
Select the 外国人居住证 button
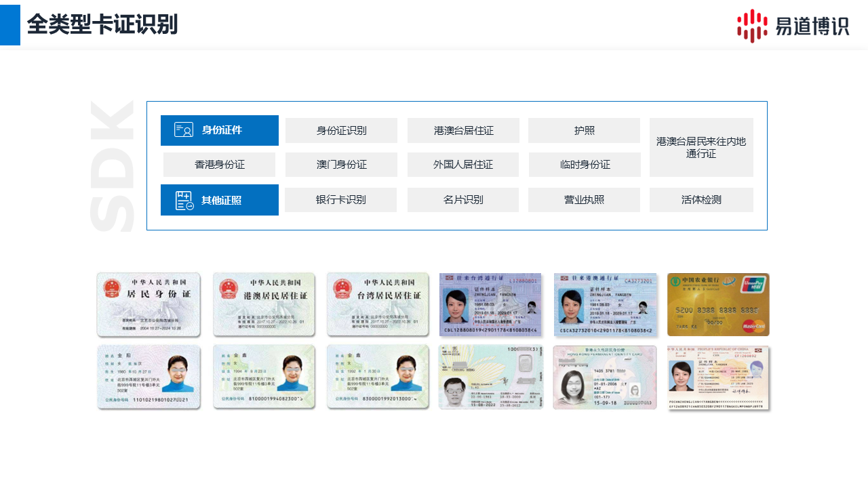click(463, 165)
